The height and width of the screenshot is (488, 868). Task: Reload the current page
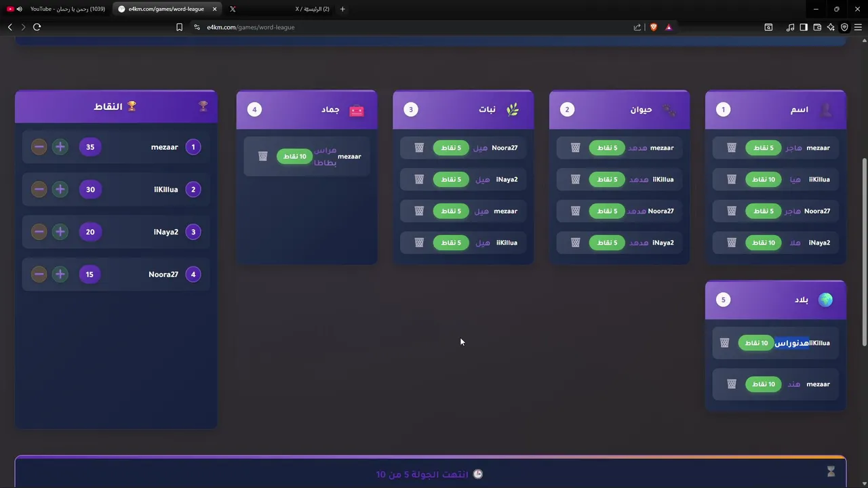tap(37, 27)
